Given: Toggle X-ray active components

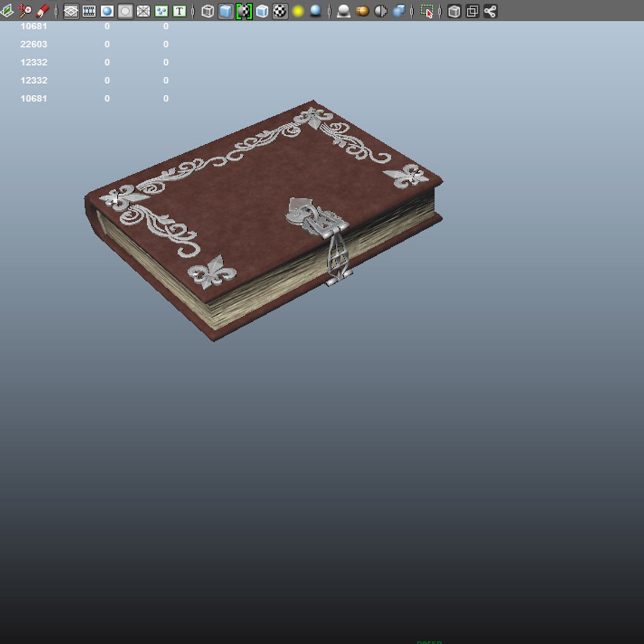Looking at the screenshot, I should pyautogui.click(x=472, y=11).
